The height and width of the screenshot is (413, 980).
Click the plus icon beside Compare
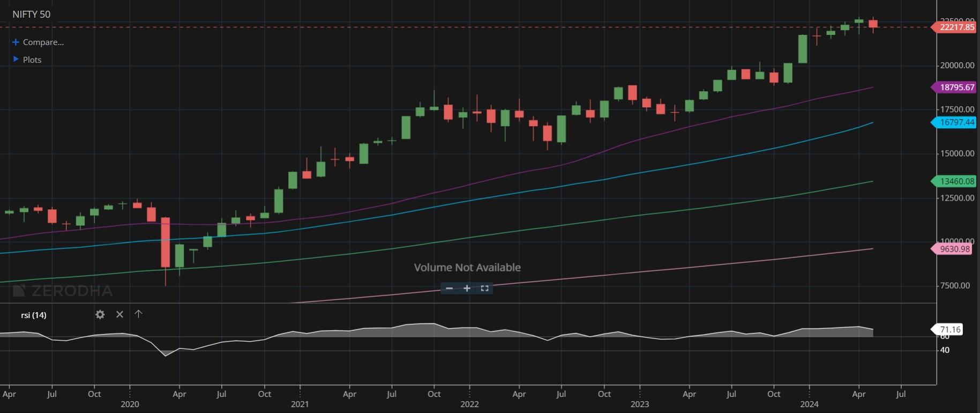(x=16, y=42)
